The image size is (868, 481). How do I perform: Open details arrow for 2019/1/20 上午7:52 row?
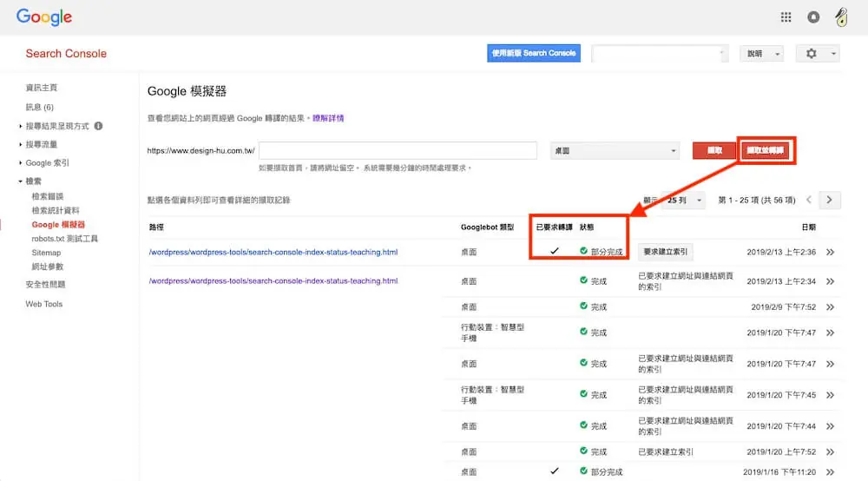click(830, 451)
